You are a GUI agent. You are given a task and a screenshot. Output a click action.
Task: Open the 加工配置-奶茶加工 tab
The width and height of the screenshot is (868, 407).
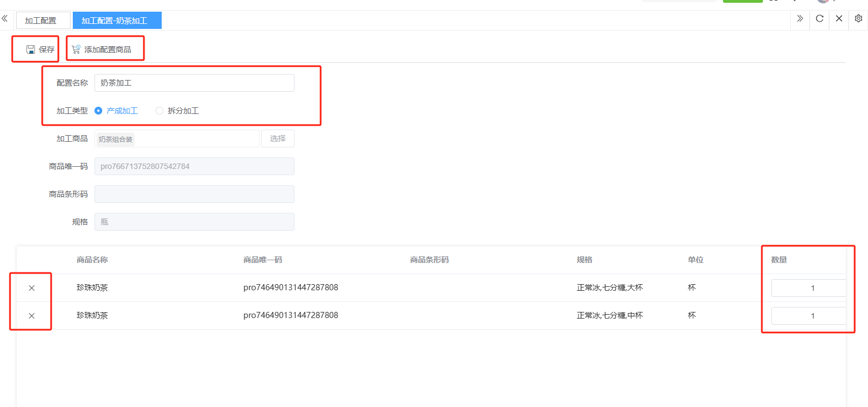pyautogui.click(x=114, y=21)
